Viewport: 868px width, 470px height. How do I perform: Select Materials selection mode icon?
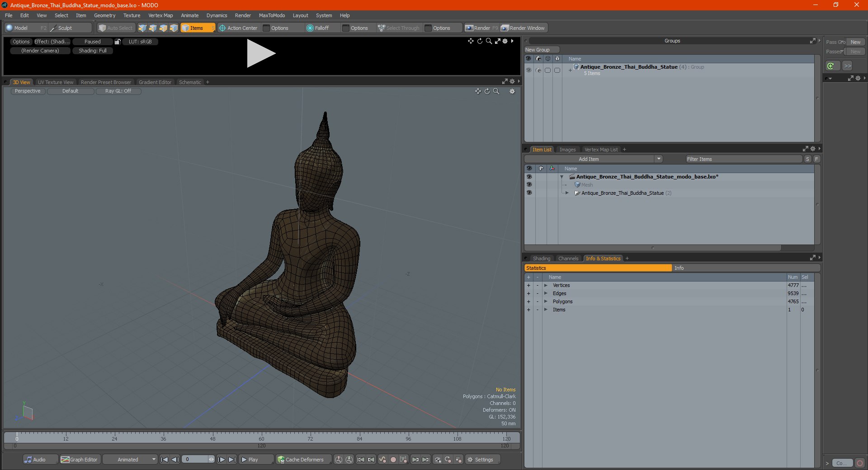[x=174, y=28]
